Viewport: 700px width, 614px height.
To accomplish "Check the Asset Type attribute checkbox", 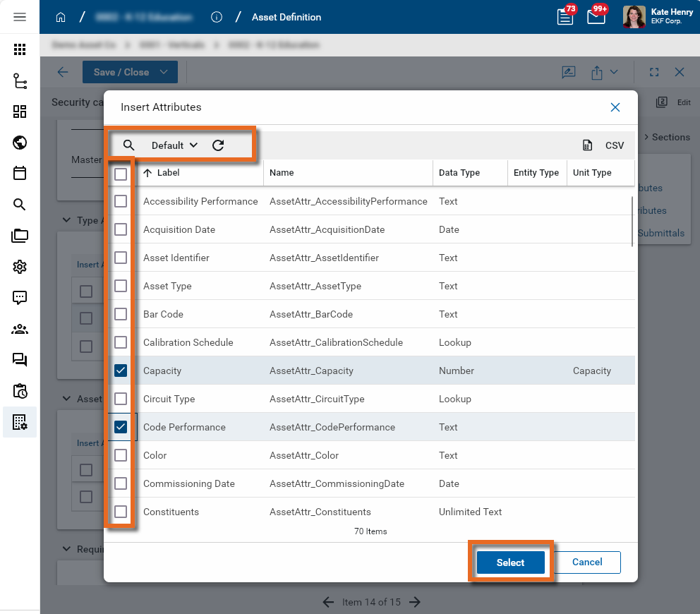I will click(x=121, y=286).
